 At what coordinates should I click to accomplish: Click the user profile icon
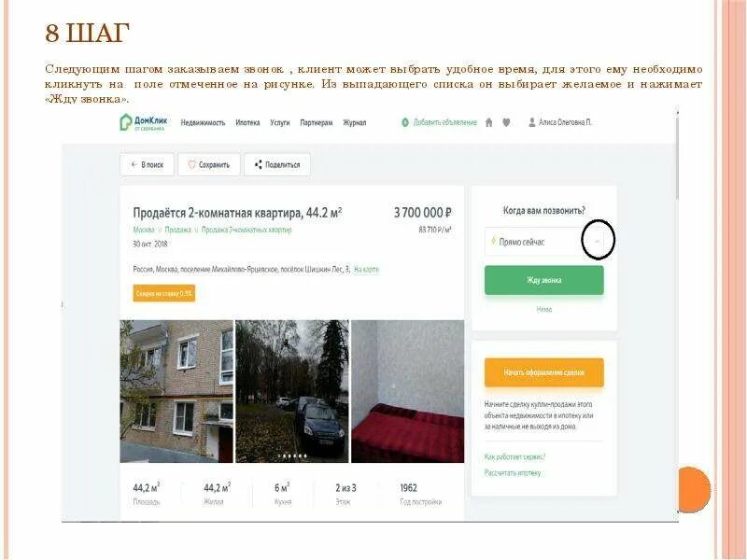click(532, 122)
